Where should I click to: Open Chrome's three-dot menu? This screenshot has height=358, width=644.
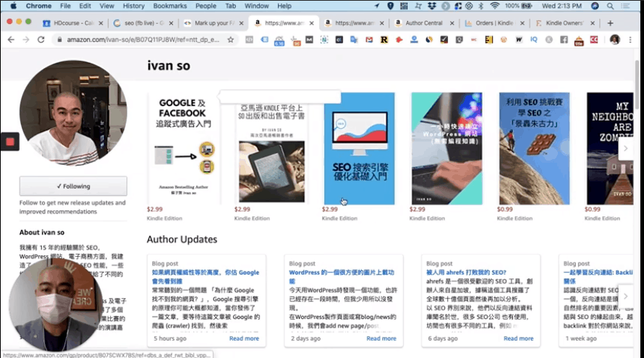pyautogui.click(x=630, y=40)
